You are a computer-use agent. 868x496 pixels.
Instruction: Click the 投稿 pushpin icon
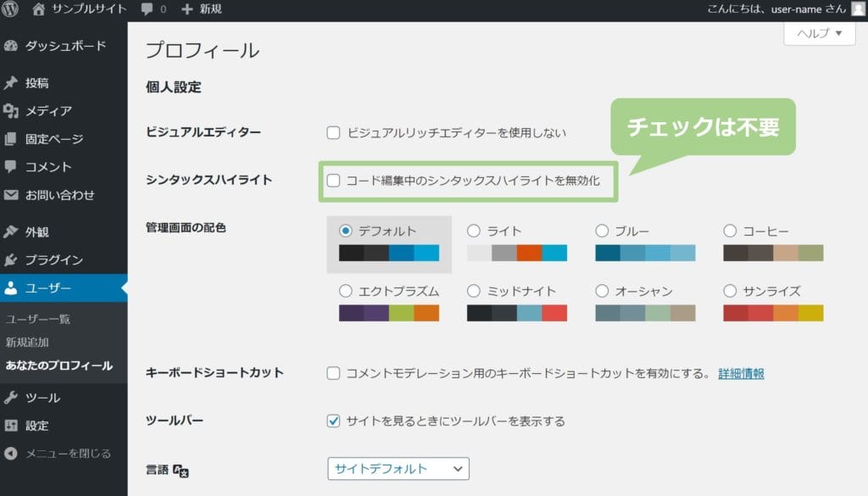click(11, 83)
